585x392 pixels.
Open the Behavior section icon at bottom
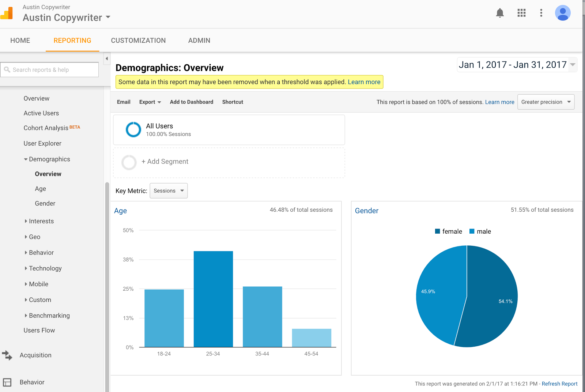coord(7,382)
